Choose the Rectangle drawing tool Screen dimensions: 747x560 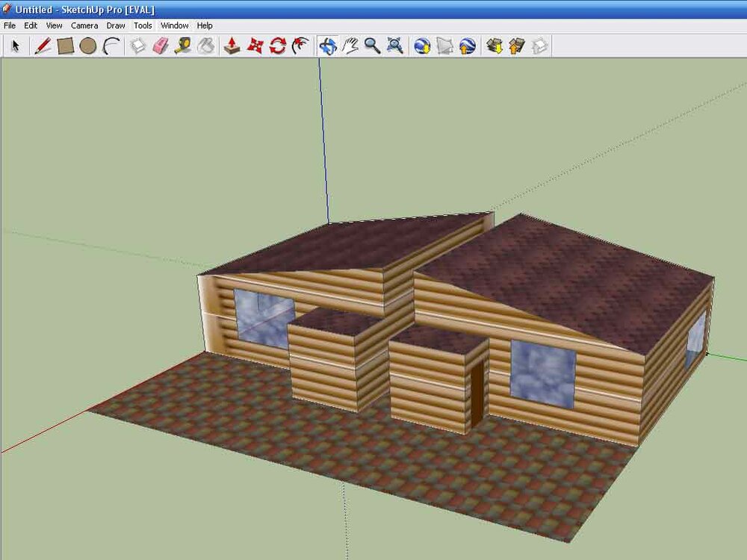click(x=66, y=46)
